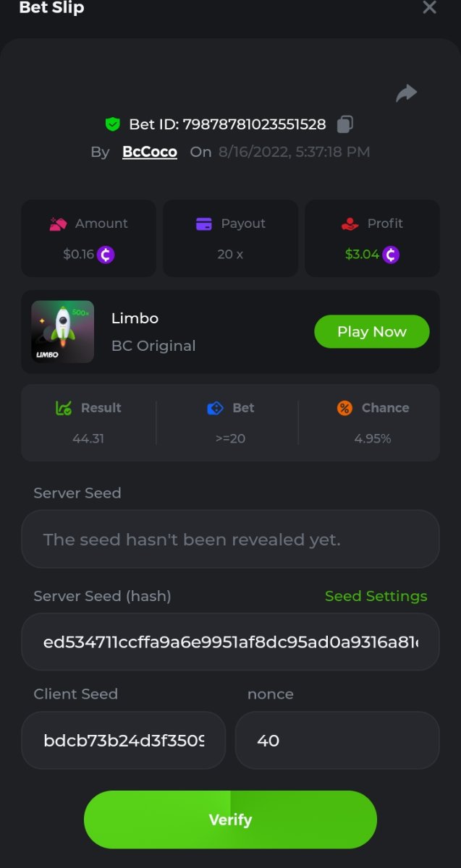Click the Bet tag icon

point(215,408)
